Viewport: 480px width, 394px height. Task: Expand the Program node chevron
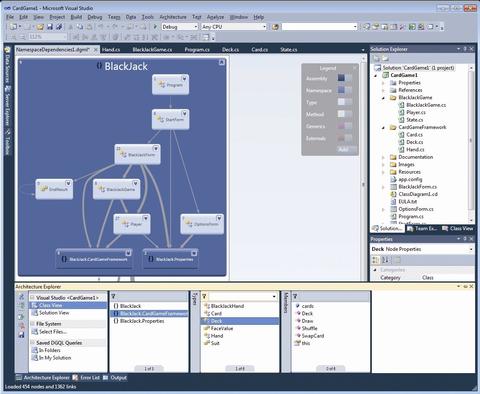click(184, 79)
